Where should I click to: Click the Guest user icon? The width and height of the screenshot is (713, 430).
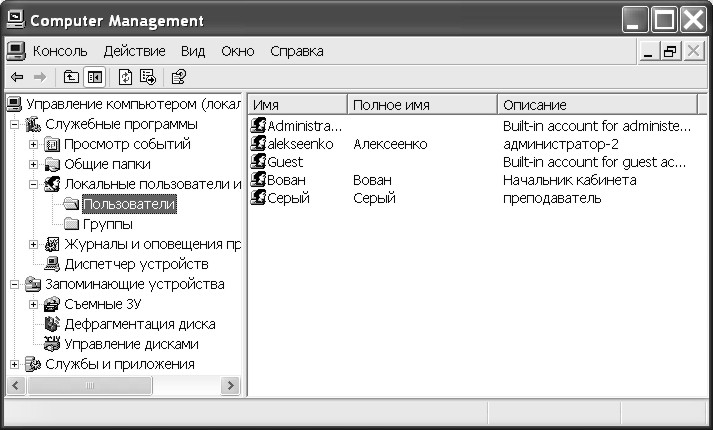(x=258, y=161)
